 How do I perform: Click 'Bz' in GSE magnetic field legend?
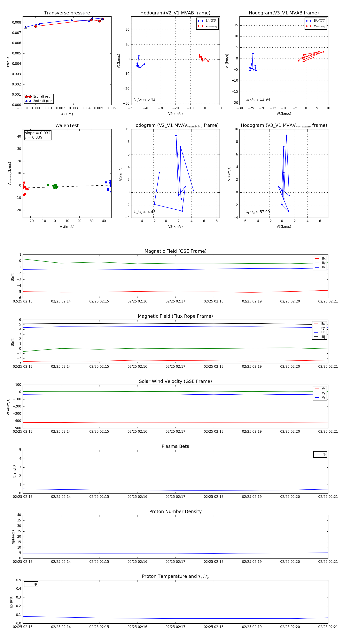point(320,268)
